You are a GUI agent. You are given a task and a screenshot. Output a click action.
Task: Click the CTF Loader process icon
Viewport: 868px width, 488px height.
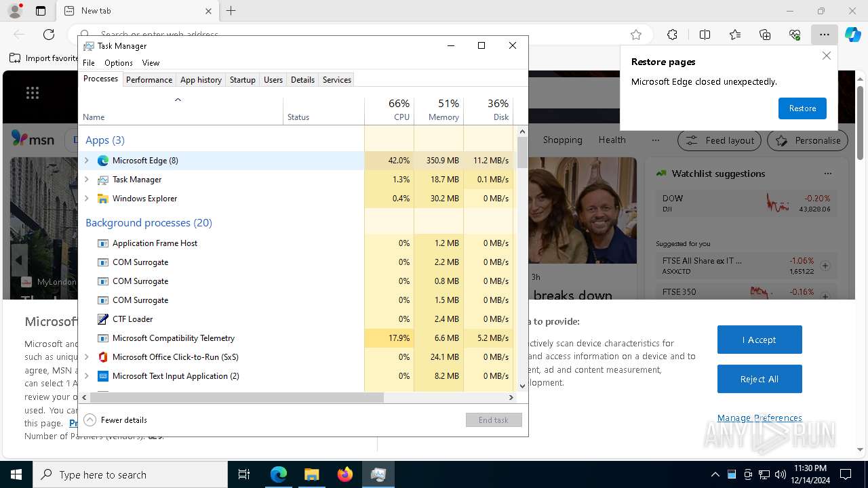pyautogui.click(x=103, y=319)
